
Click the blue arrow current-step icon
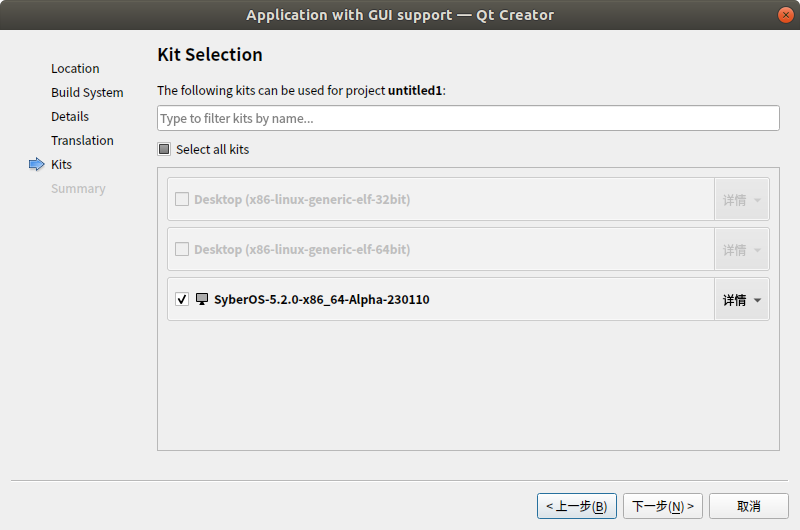pos(37,165)
